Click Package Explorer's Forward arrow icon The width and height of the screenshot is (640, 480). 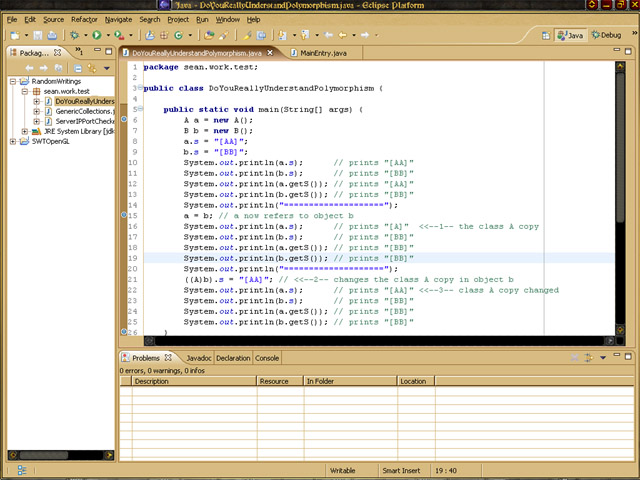point(44,68)
